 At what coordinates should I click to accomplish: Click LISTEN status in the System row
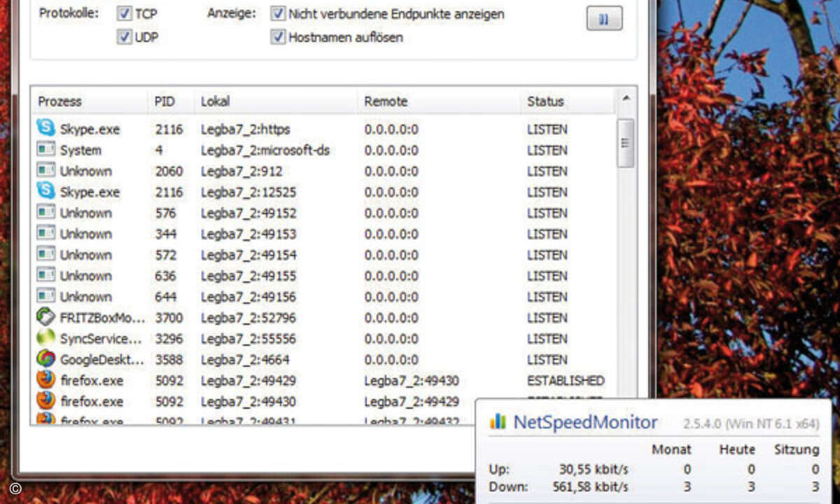click(x=547, y=150)
